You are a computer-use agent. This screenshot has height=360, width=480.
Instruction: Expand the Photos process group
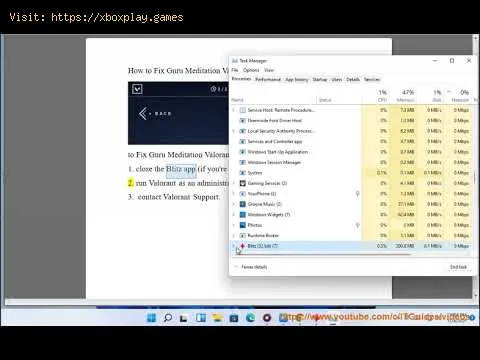pos(234,225)
